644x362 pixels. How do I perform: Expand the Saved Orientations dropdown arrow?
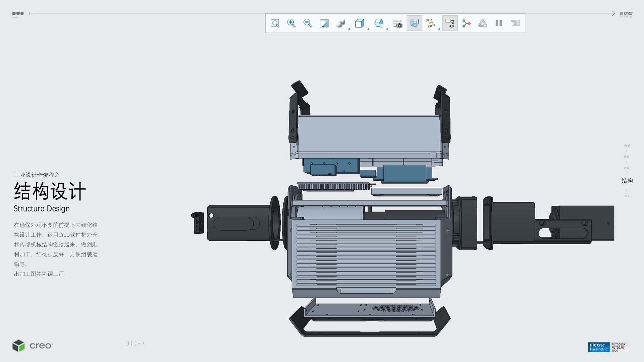click(387, 29)
